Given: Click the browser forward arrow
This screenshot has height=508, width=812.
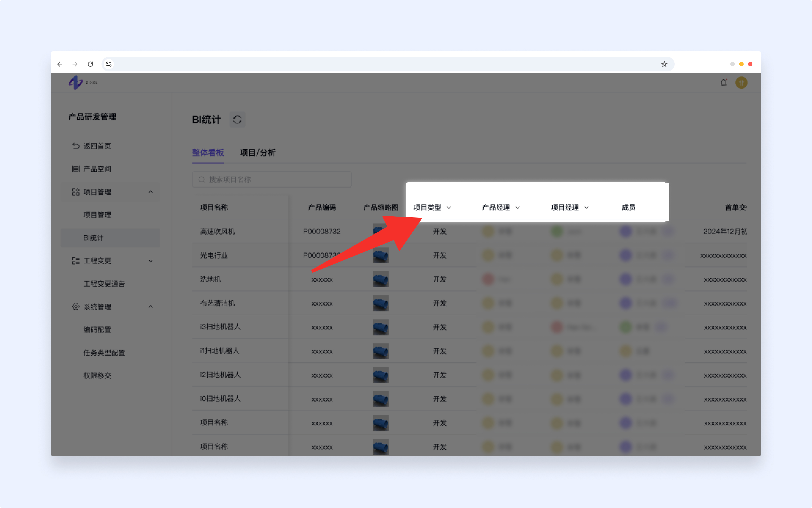Looking at the screenshot, I should pos(75,64).
